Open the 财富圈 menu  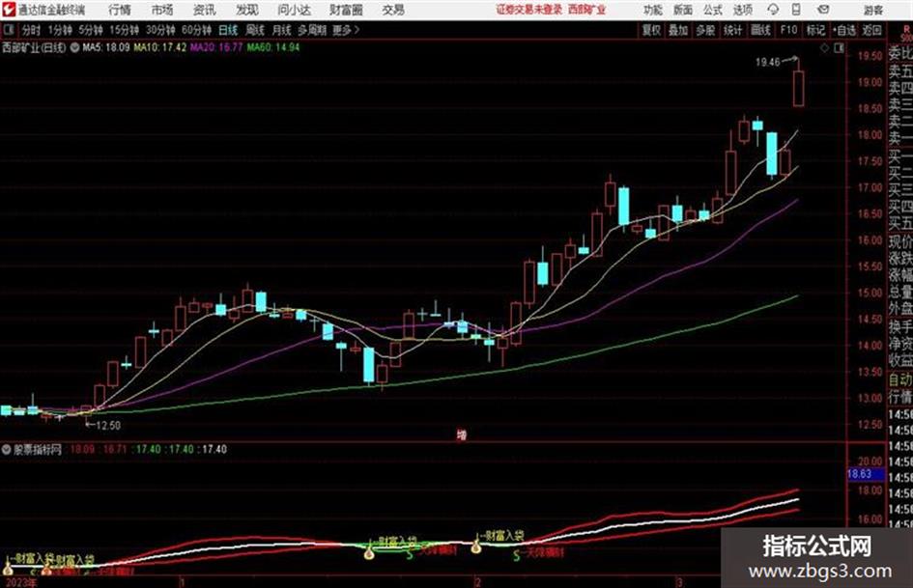[x=346, y=10]
